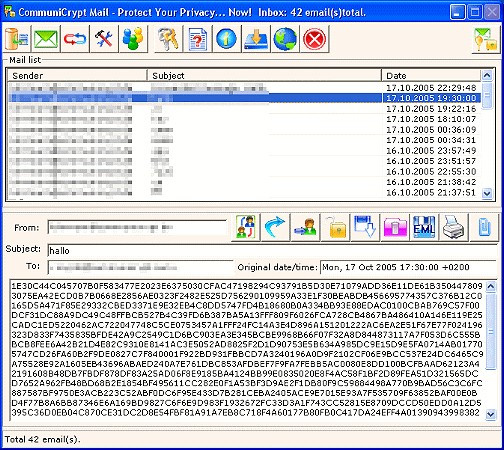Select mail dated 17.10.2005 00:34:31
Image resolution: width=504 pixels, height=450 pixels.
[244, 140]
